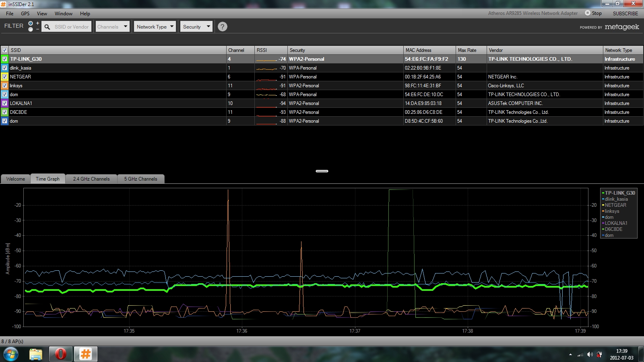This screenshot has width=644, height=362.
Task: Toggle the LOKALNA1 network checkbox
Action: pyautogui.click(x=4, y=103)
